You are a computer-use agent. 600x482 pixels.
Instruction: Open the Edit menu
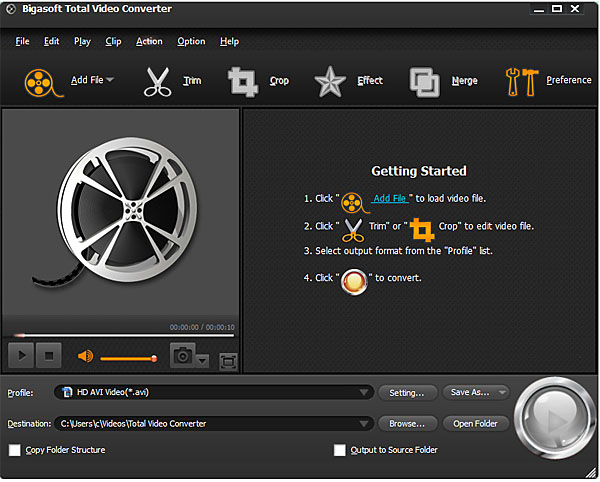(x=51, y=41)
